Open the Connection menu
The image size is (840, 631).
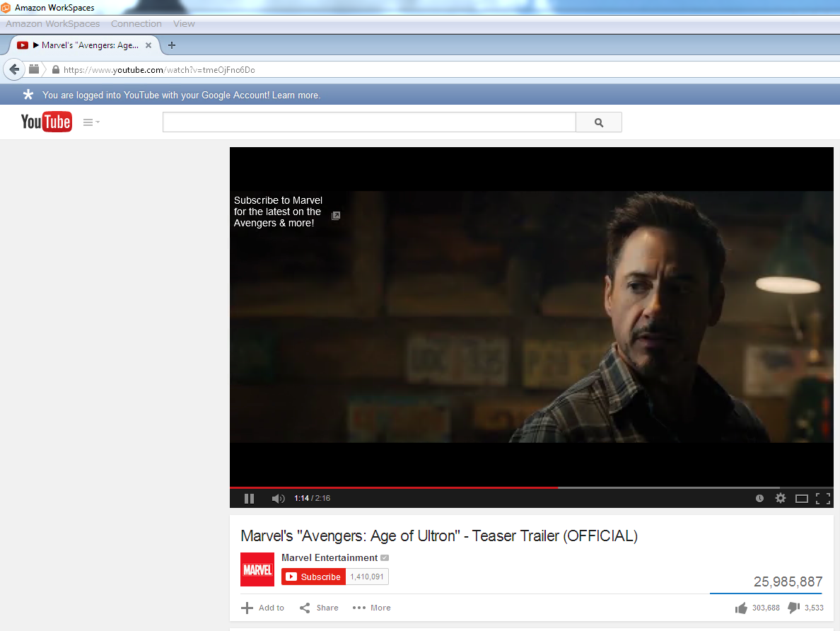(x=136, y=23)
